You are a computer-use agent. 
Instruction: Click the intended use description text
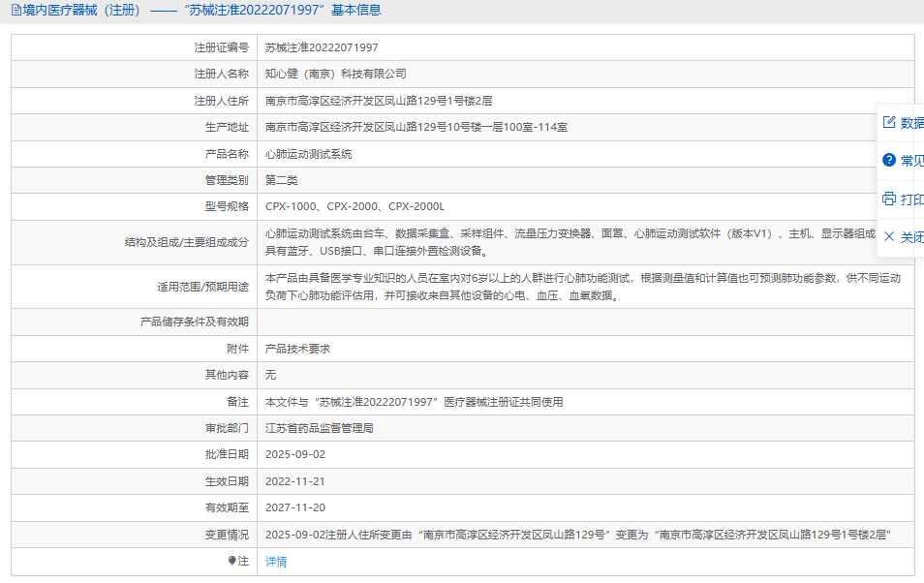coord(583,287)
